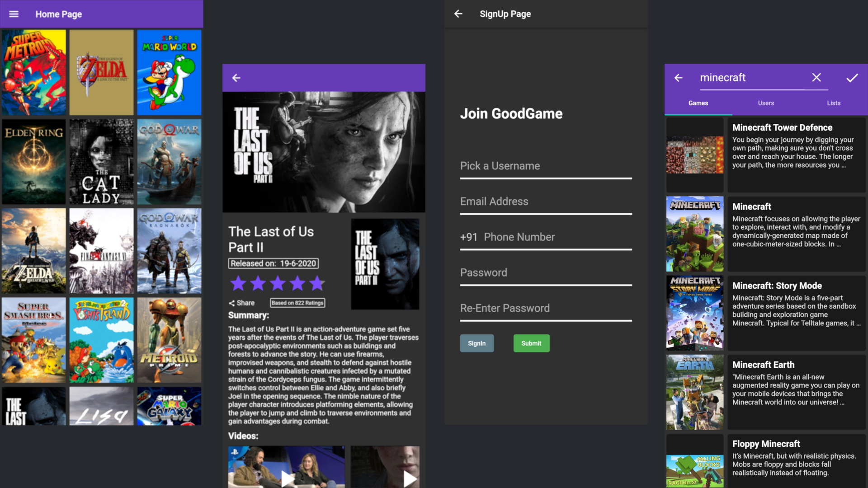The height and width of the screenshot is (488, 868).
Task: Open the Elden Ring cover
Action: (x=34, y=162)
